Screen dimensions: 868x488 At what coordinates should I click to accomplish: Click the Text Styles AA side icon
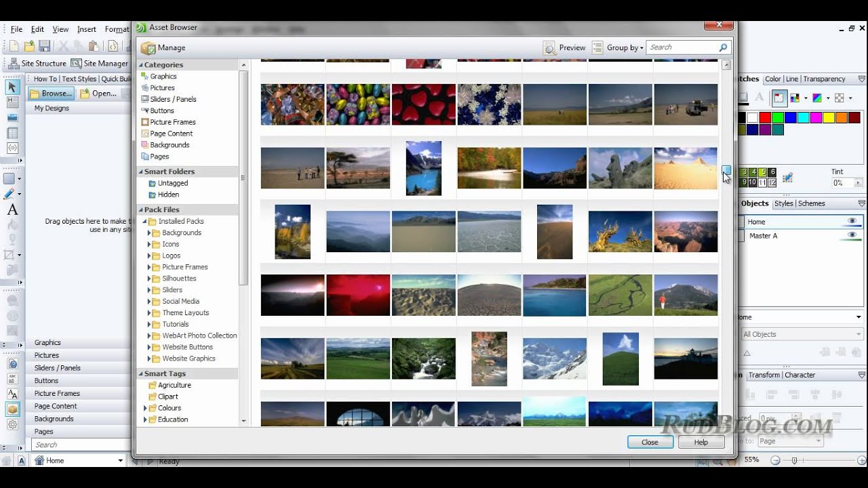point(12,394)
